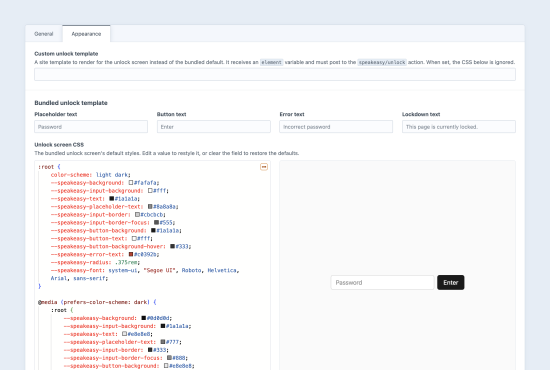Click the 'Unlock screen CSS' label
This screenshot has height=370, width=550.
59,144
